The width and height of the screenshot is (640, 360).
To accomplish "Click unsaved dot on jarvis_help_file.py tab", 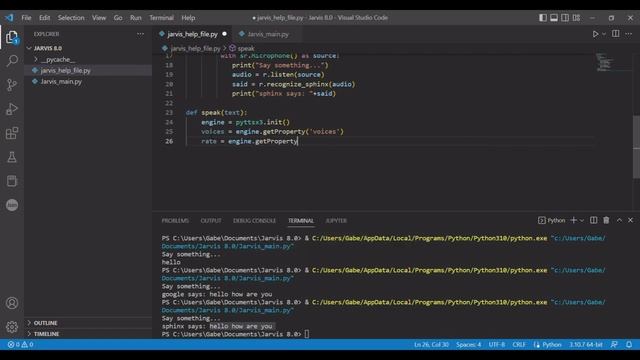I will point(224,34).
